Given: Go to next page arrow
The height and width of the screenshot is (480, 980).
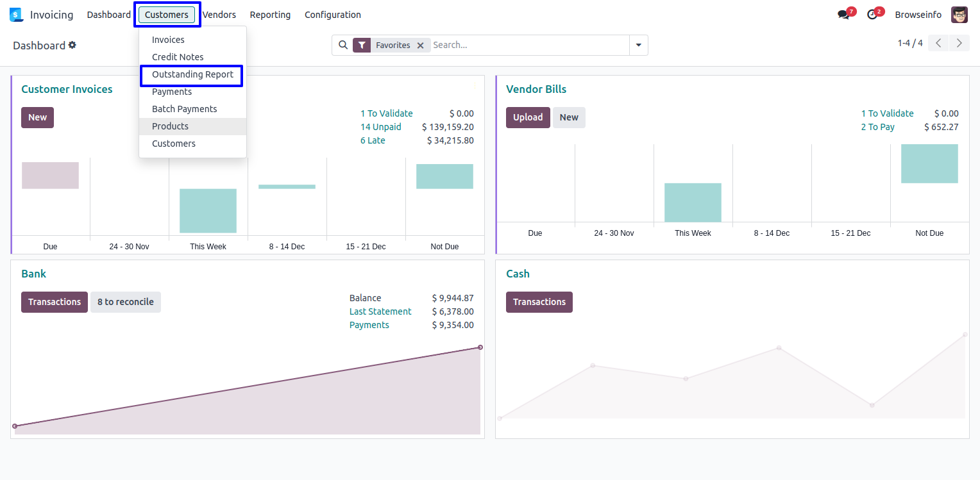Looking at the screenshot, I should 959,44.
